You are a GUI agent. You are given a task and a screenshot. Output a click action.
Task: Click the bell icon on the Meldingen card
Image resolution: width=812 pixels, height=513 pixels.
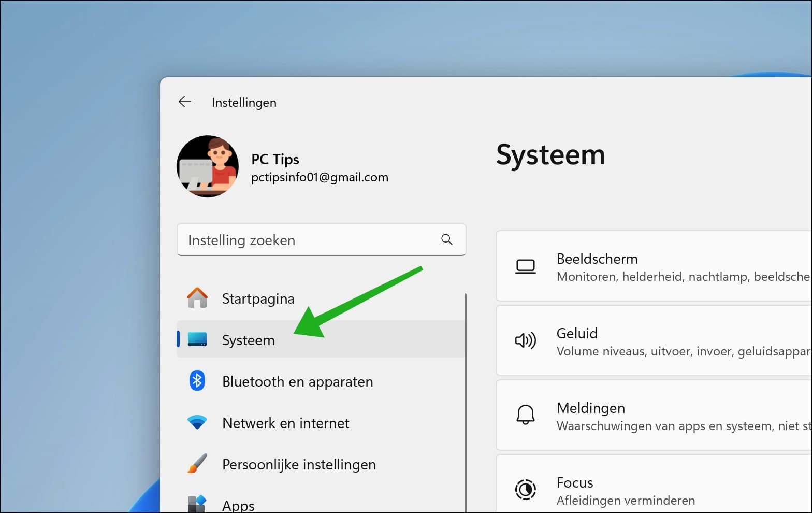point(526,415)
